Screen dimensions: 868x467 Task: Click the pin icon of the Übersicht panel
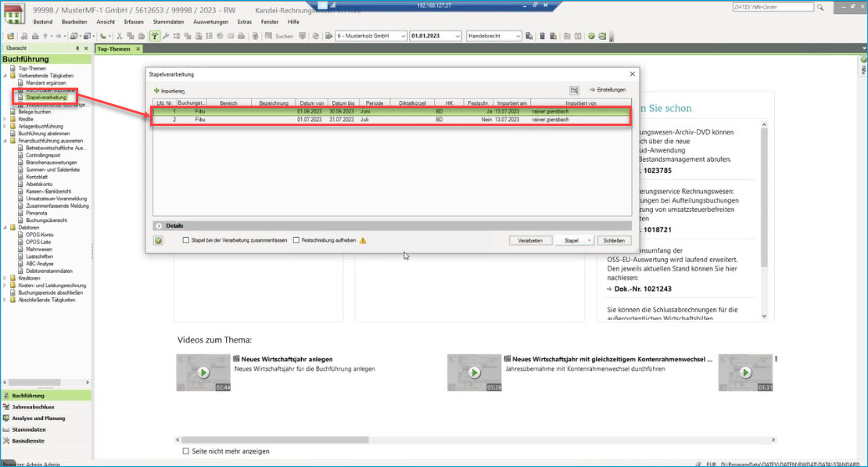(x=77, y=48)
